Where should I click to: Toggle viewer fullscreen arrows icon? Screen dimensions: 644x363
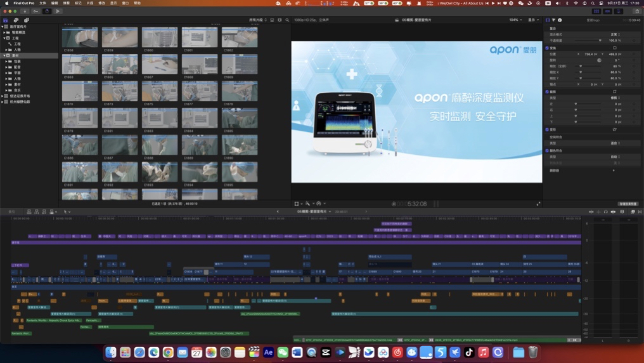coord(538,204)
